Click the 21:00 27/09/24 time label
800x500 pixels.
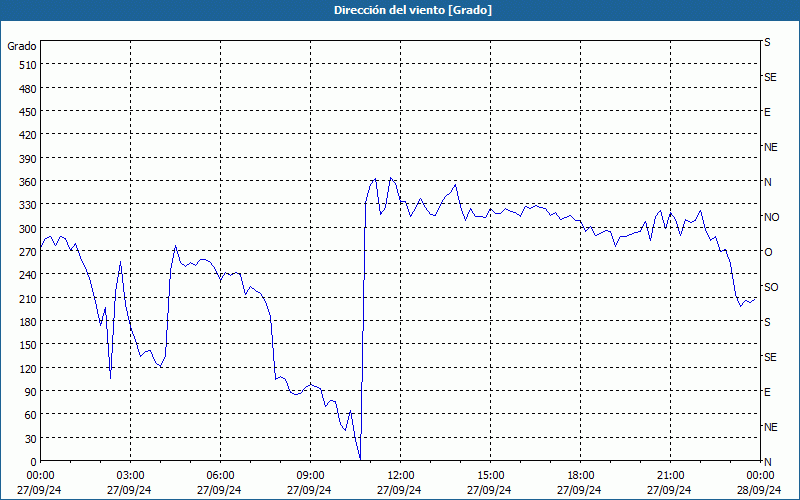pyautogui.click(x=669, y=483)
